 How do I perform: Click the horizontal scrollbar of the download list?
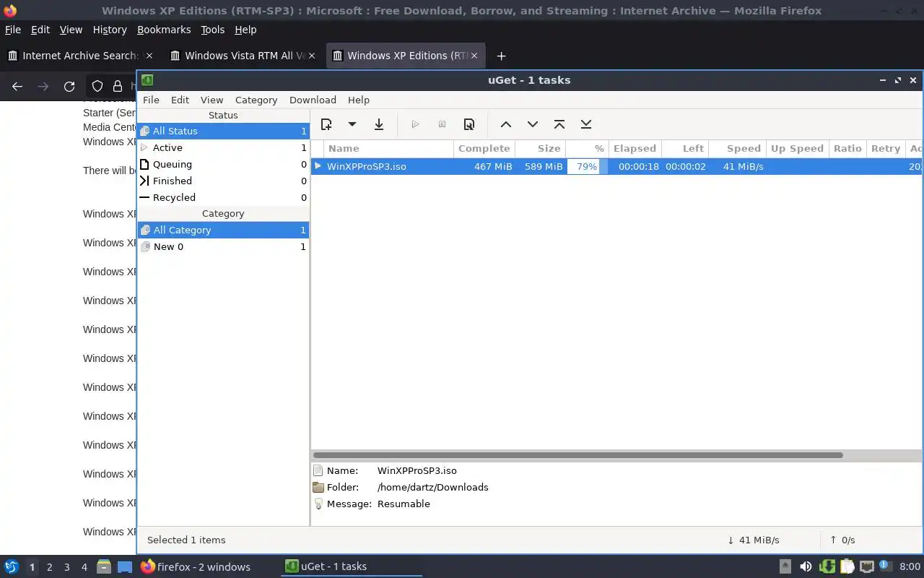point(577,455)
